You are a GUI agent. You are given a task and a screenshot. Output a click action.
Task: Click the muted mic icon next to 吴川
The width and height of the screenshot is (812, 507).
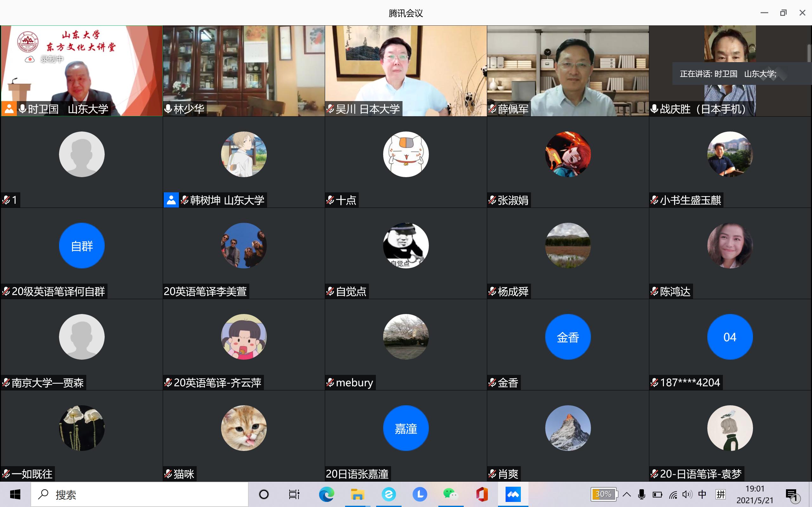pyautogui.click(x=330, y=109)
